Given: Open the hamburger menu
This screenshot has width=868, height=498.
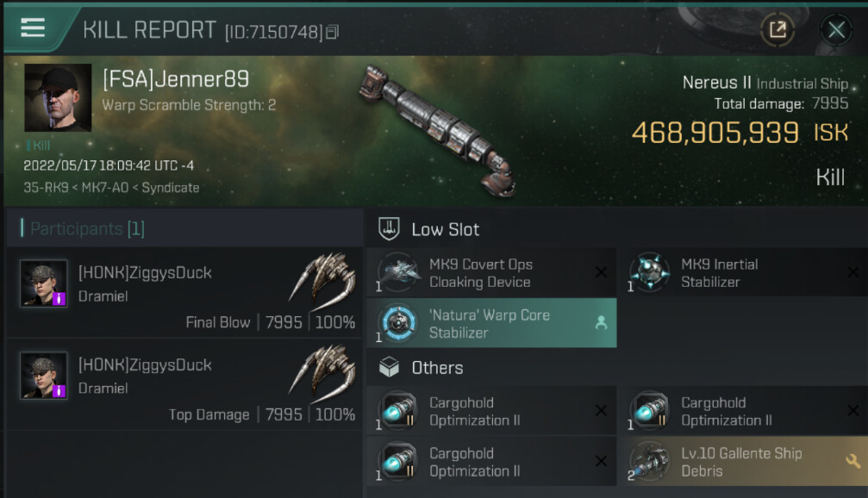Looking at the screenshot, I should point(33,27).
